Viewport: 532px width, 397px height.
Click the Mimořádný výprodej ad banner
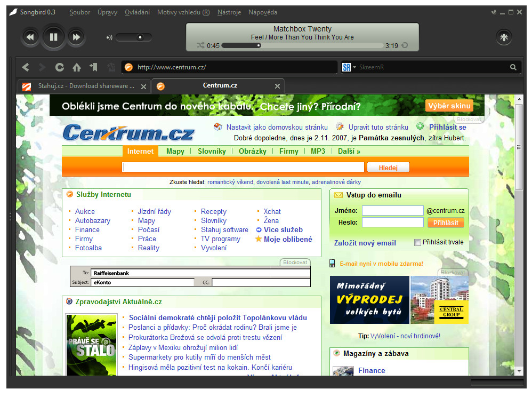coord(399,300)
